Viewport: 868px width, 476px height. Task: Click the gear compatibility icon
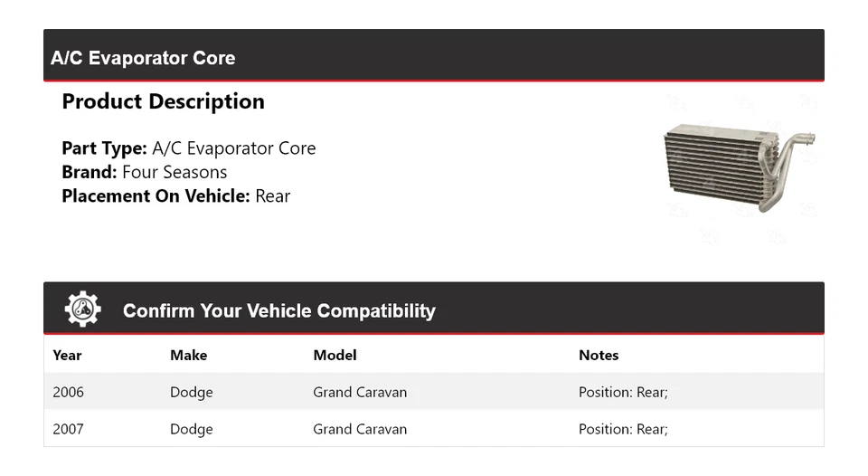82,309
